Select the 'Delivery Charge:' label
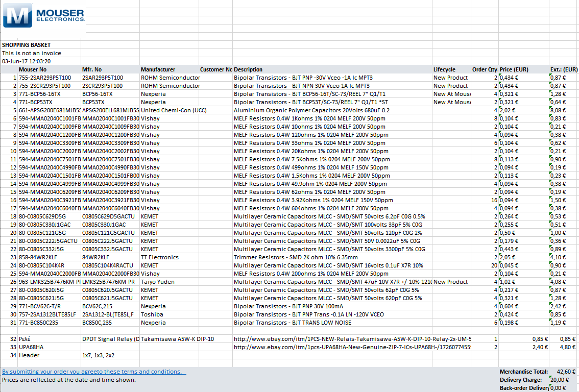579x392 pixels. 521,380
